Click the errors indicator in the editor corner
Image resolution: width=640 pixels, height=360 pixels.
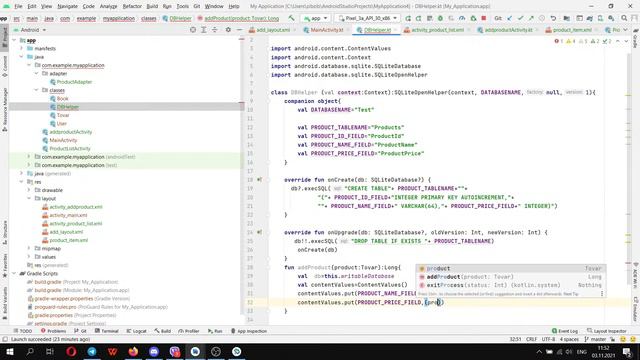click(x=559, y=41)
